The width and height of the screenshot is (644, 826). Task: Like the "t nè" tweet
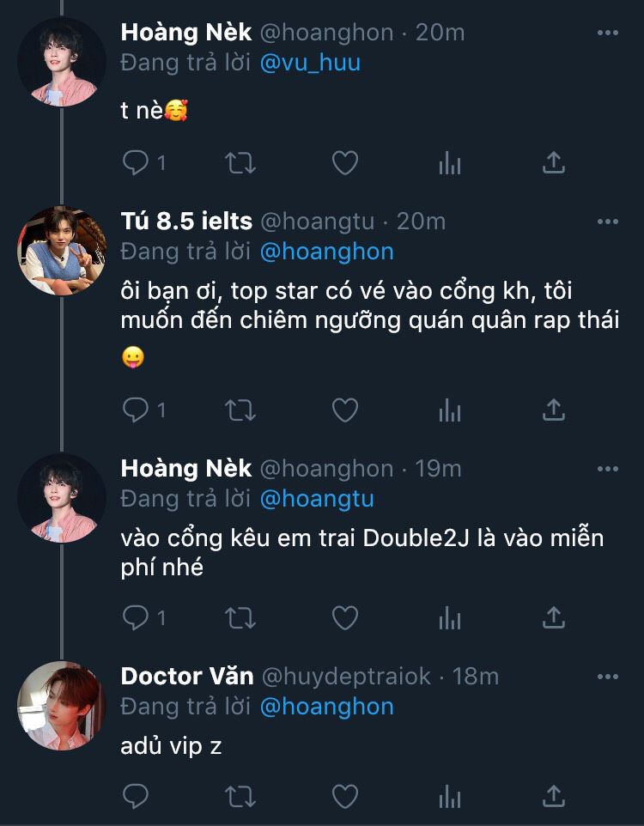344,162
